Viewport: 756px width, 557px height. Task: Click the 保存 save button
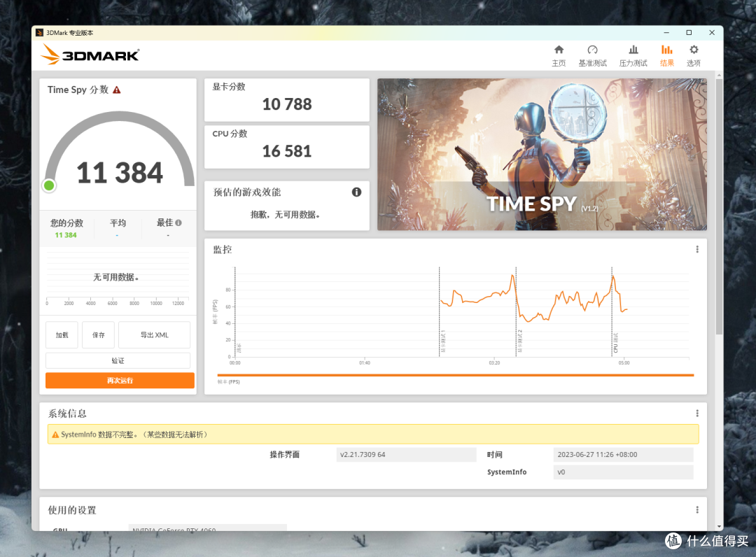99,335
